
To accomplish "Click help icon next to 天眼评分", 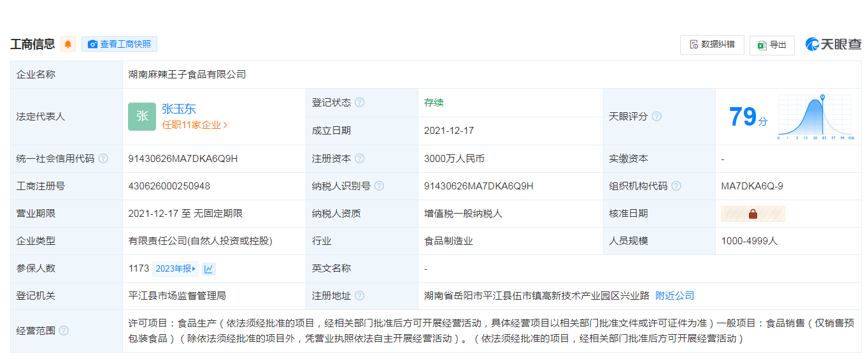I will click(x=657, y=117).
